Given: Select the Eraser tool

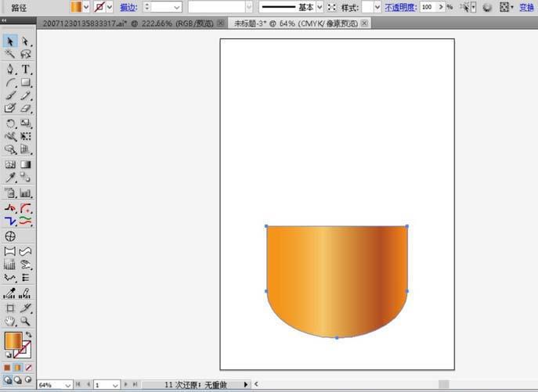Looking at the screenshot, I should pyautogui.click(x=26, y=109).
